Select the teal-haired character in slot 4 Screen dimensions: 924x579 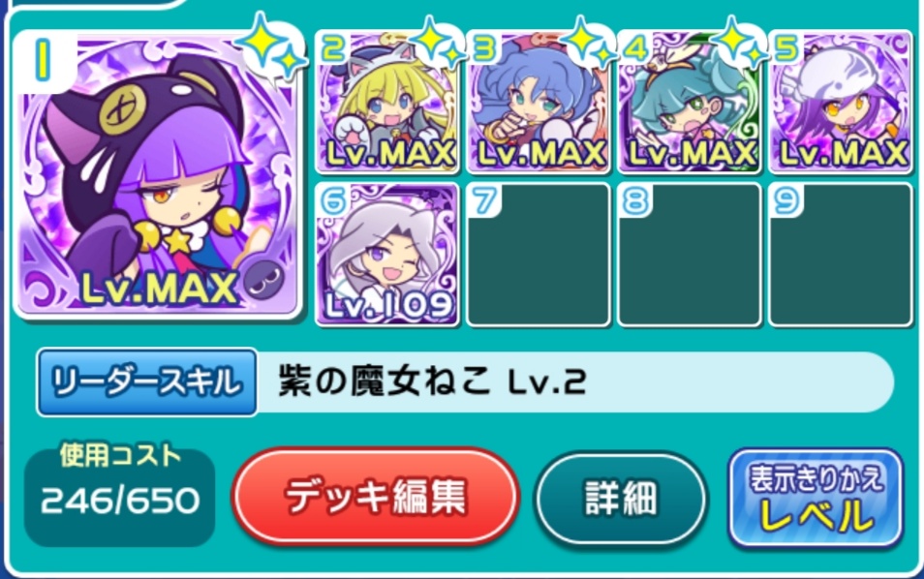click(x=689, y=103)
